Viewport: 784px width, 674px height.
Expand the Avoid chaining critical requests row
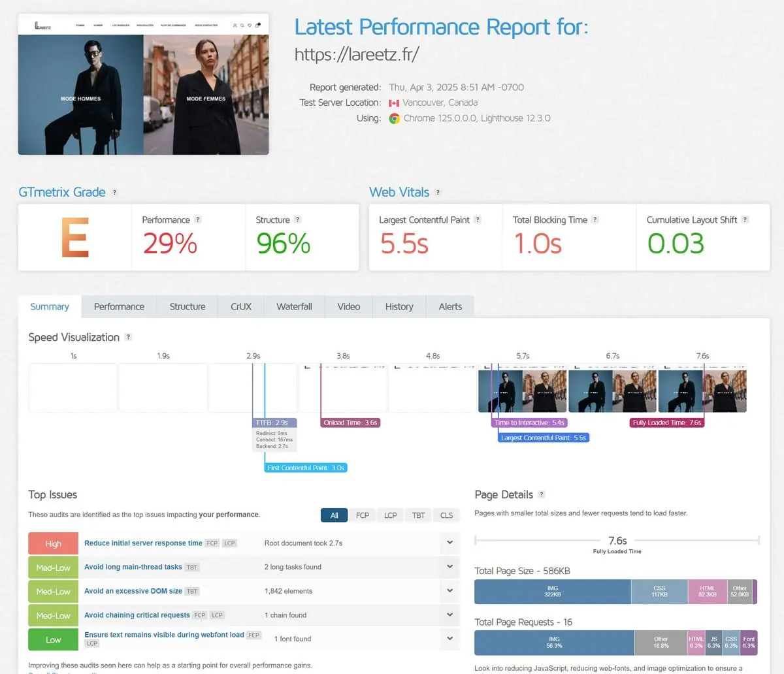(449, 615)
